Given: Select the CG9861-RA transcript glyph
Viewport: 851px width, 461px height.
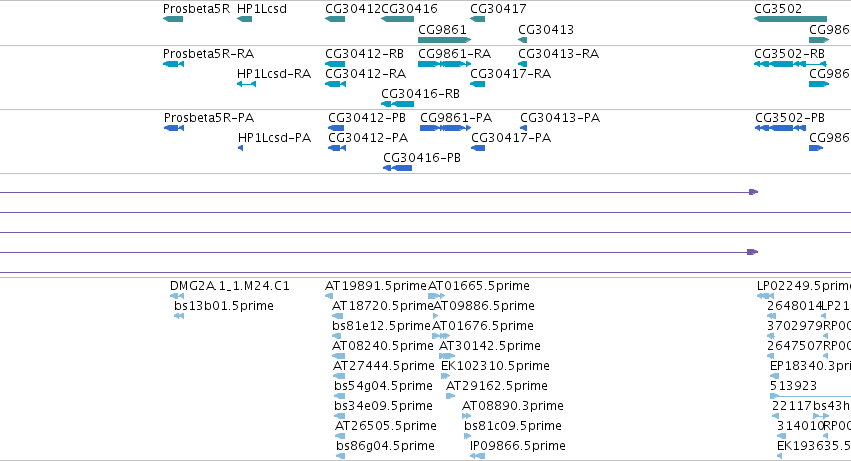Looking at the screenshot, I should [444, 64].
